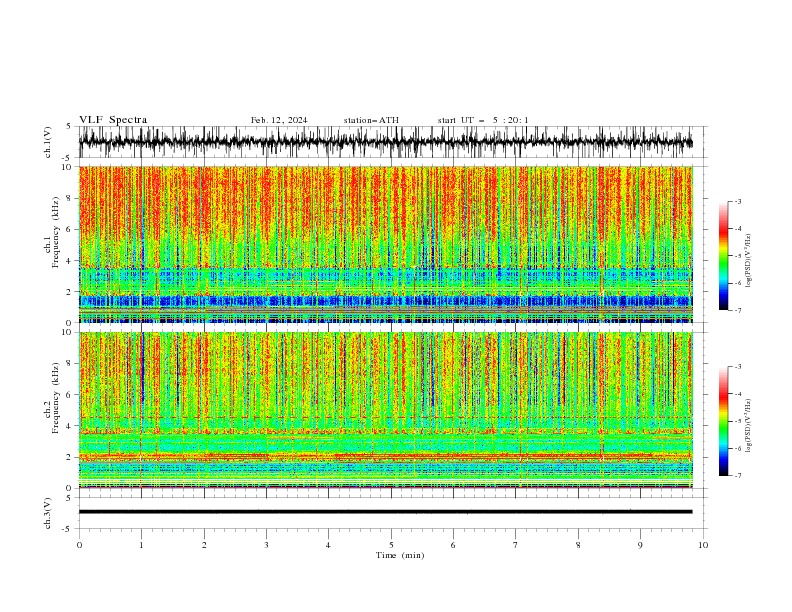Click the "5" tick on ch.1(V) axis

click(x=68, y=127)
